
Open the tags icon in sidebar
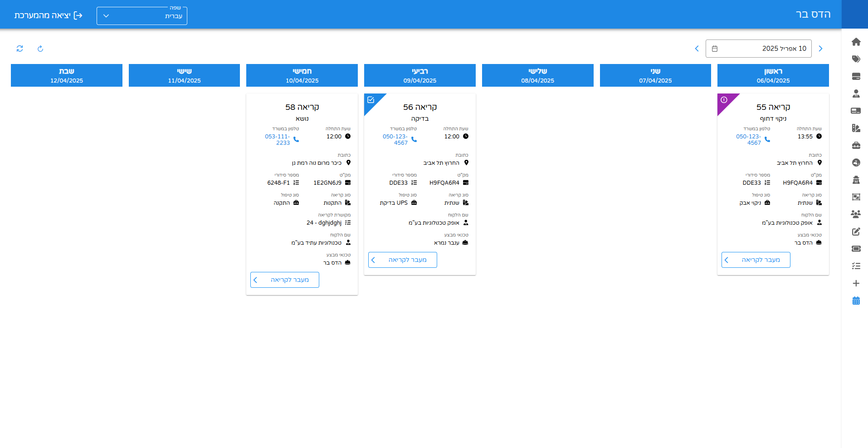coord(856,59)
